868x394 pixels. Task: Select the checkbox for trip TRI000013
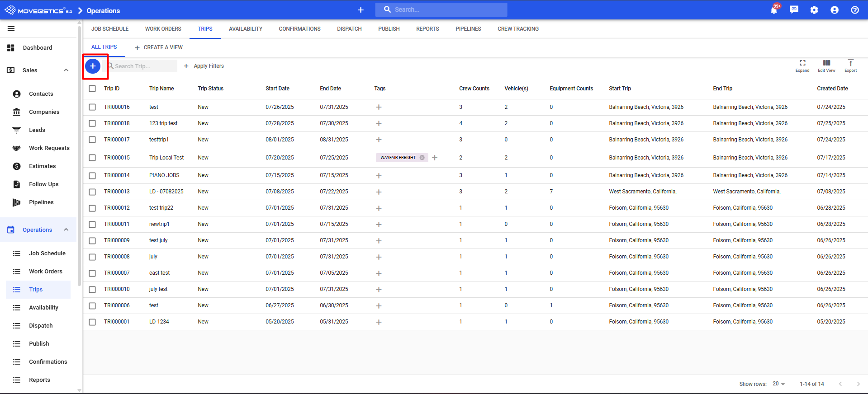tap(92, 192)
